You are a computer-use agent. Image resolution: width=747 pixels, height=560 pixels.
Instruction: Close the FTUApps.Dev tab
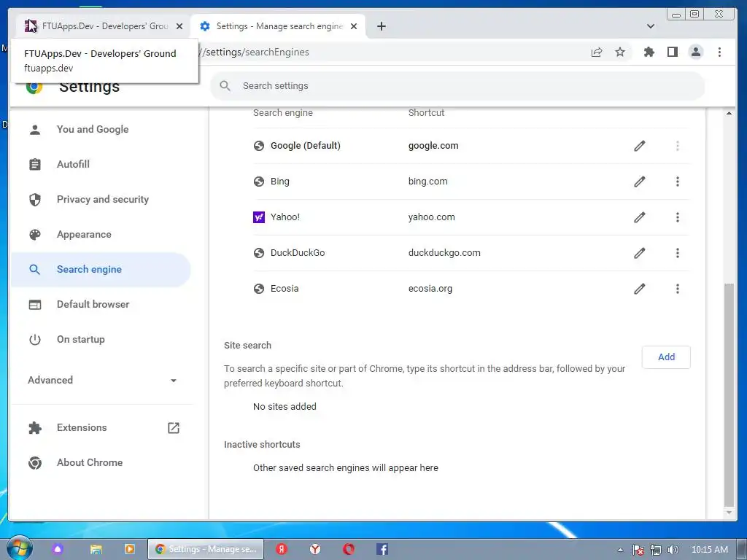point(179,26)
